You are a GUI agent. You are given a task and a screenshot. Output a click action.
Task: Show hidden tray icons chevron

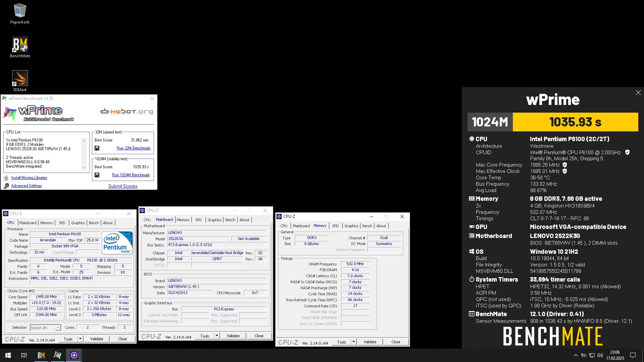coord(576,355)
